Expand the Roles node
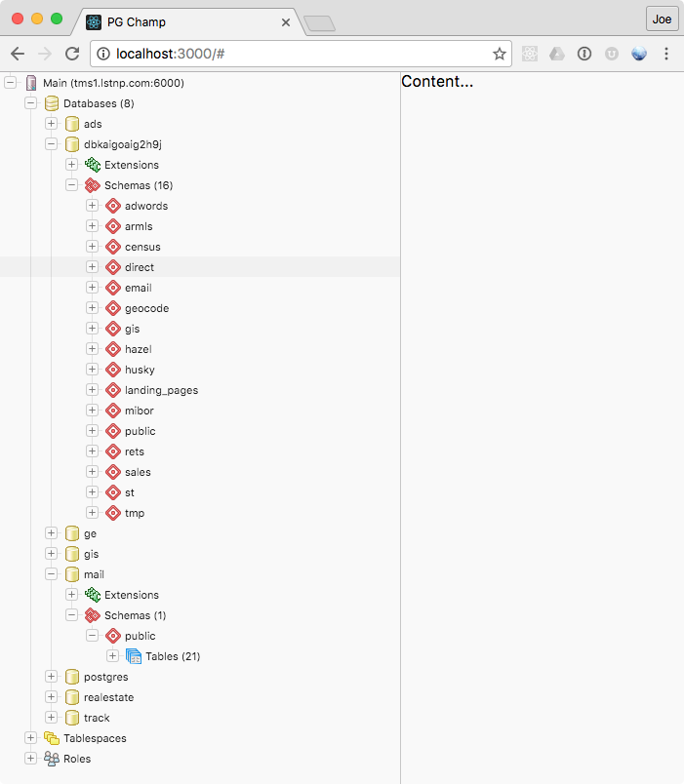The image size is (684, 784). 30,758
